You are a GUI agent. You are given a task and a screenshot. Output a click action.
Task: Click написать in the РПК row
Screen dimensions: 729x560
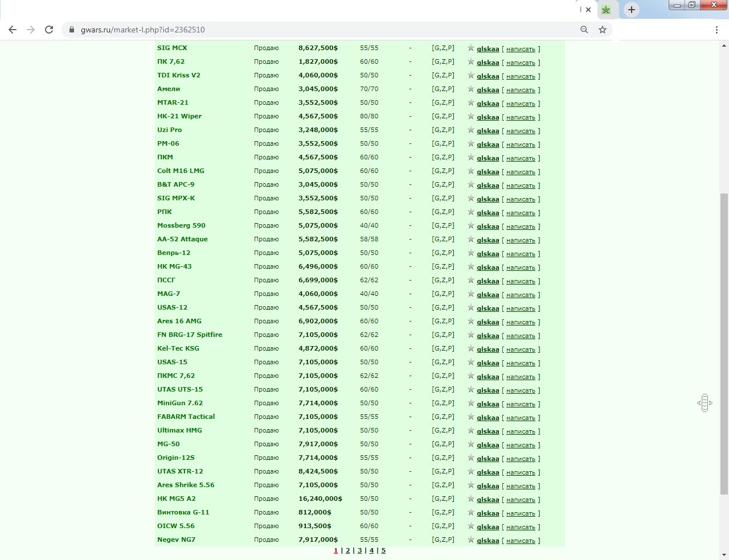point(521,213)
